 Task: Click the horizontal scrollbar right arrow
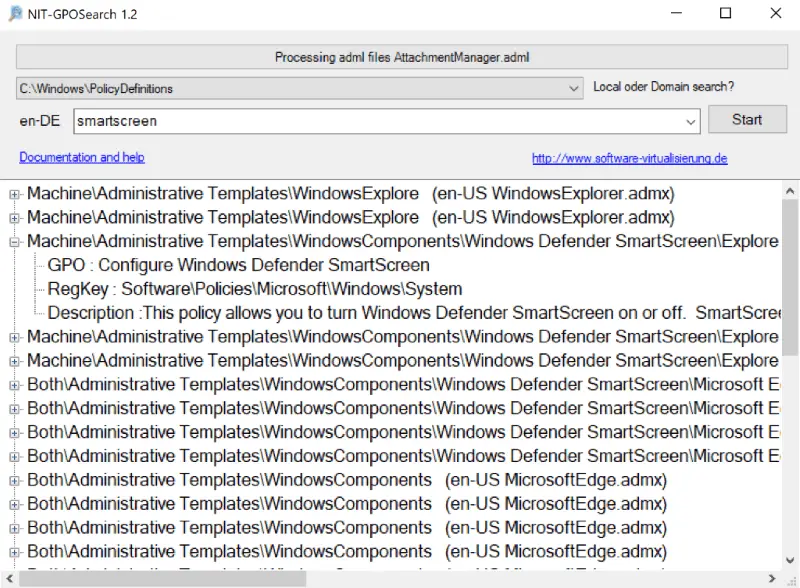click(772, 579)
